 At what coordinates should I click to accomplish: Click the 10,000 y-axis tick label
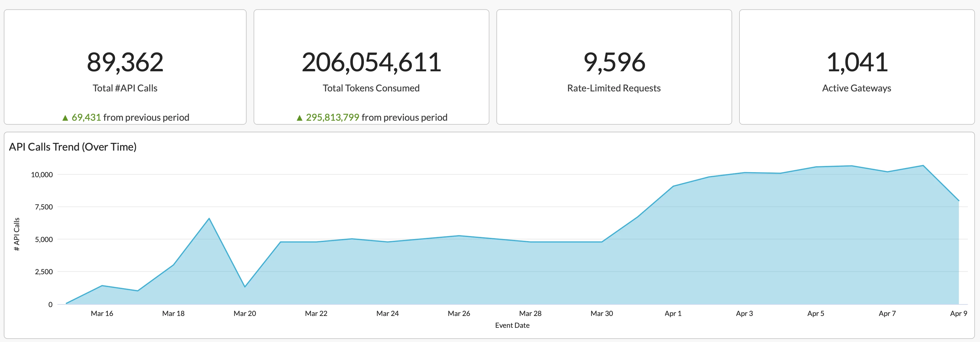click(41, 175)
